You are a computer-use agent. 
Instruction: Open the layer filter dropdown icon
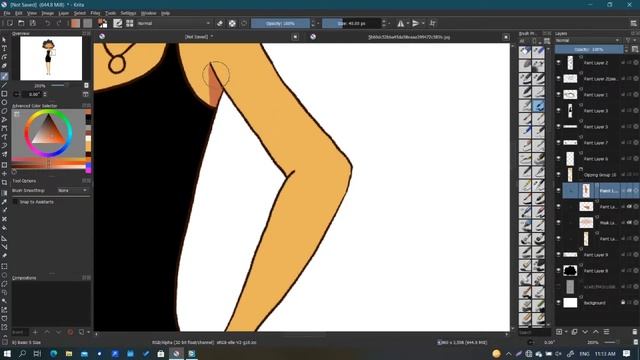point(629,40)
